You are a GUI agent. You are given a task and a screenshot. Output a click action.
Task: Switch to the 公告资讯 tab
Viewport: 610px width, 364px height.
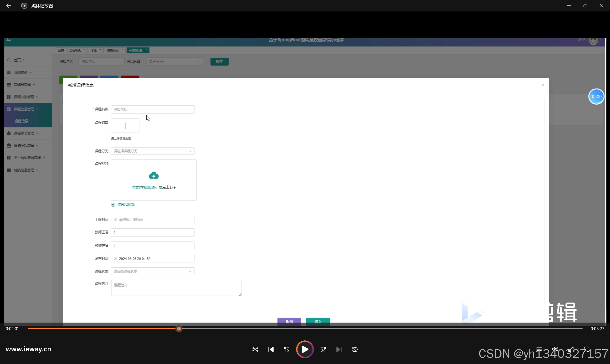75,51
